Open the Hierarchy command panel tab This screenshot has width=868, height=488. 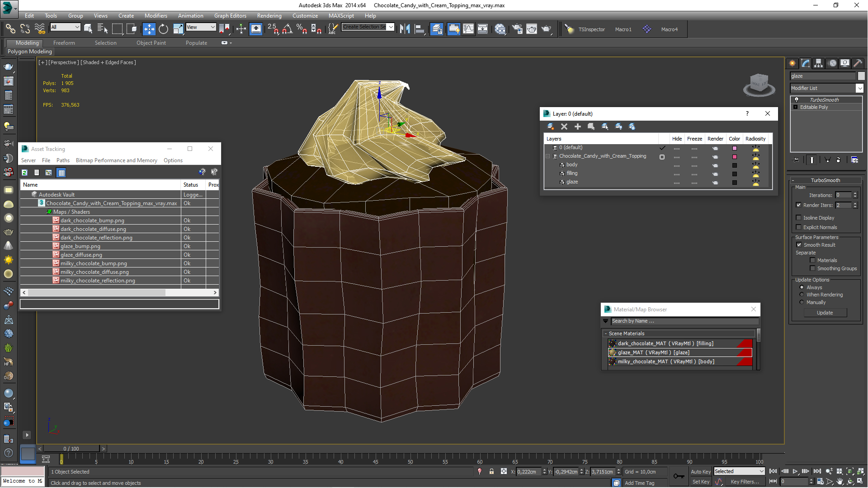click(x=818, y=63)
